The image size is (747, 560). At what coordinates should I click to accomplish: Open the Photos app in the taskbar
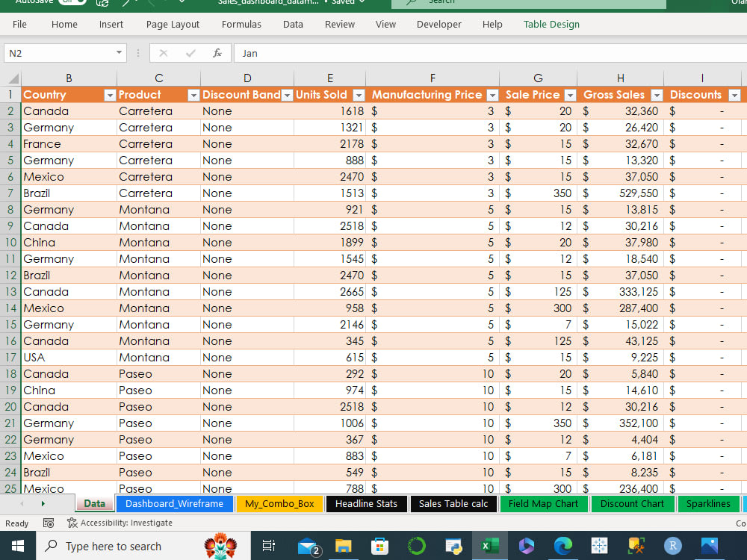coord(710,546)
